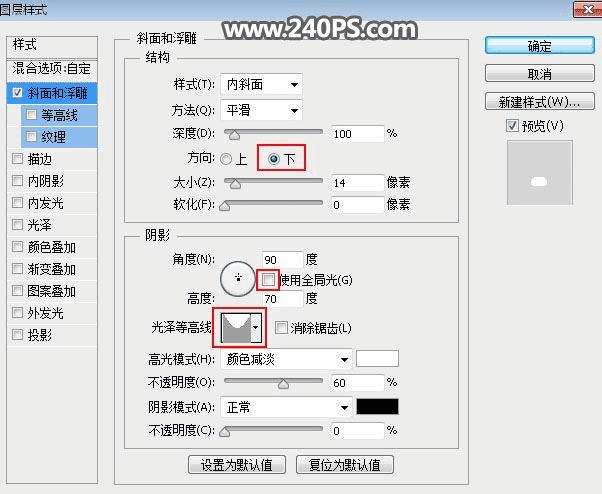Uncheck the 预览 checkbox
This screenshot has width=602, height=494.
click(x=512, y=126)
